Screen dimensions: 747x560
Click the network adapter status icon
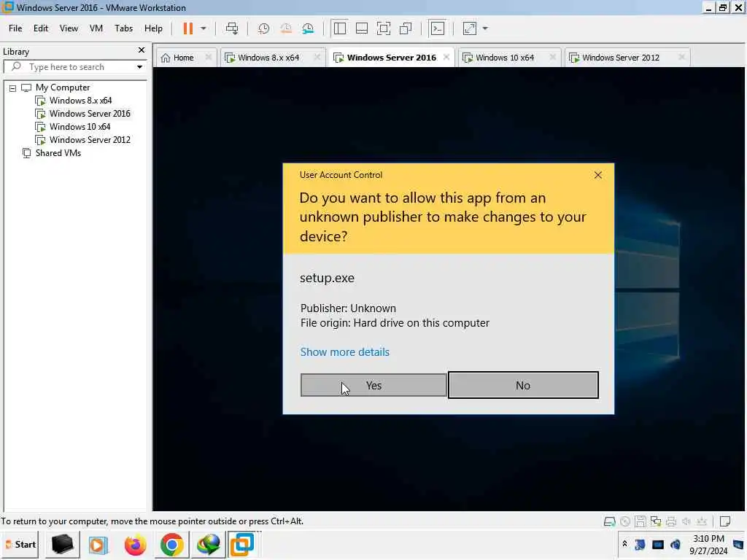(x=656, y=522)
